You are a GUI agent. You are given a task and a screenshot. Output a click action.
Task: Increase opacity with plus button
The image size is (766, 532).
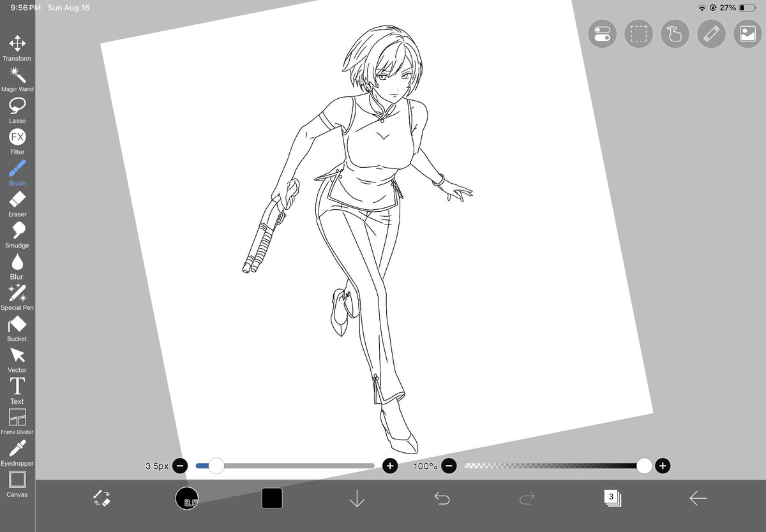pos(663,466)
